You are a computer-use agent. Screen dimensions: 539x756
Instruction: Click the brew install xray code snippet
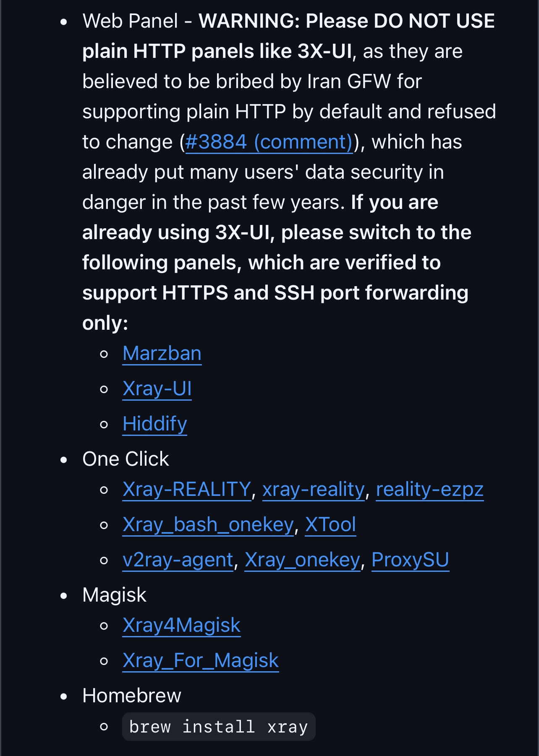click(x=219, y=727)
